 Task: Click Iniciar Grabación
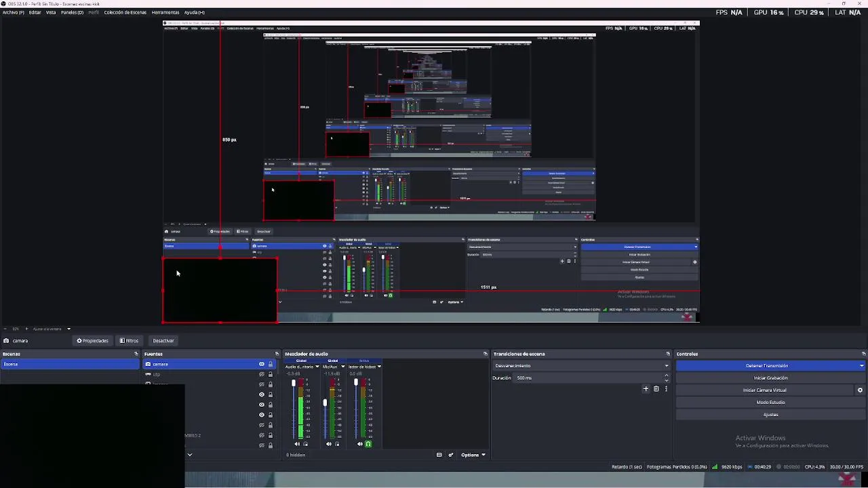pyautogui.click(x=771, y=378)
